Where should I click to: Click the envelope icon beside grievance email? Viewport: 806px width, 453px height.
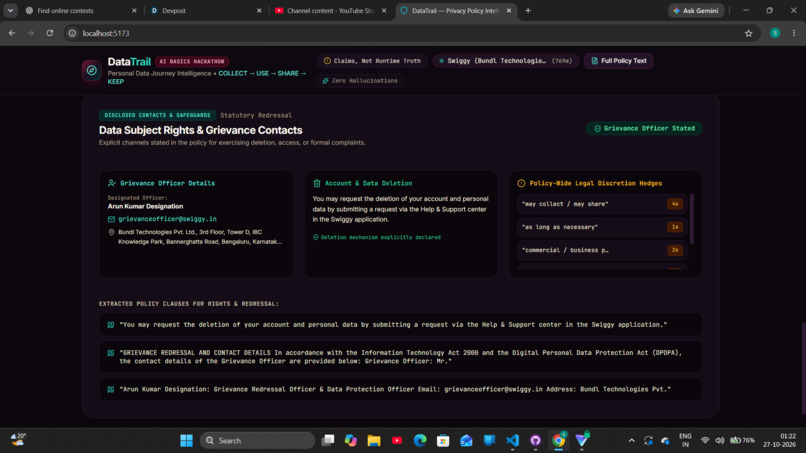(x=112, y=219)
